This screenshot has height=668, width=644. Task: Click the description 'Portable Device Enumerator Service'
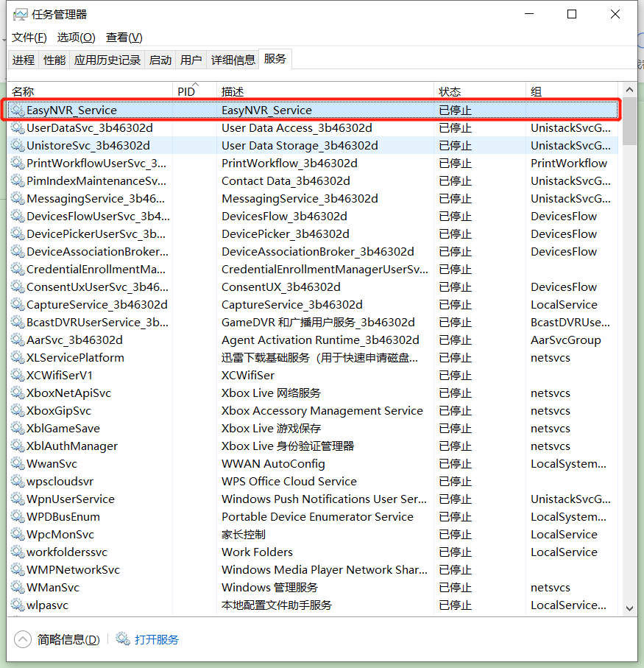(317, 517)
